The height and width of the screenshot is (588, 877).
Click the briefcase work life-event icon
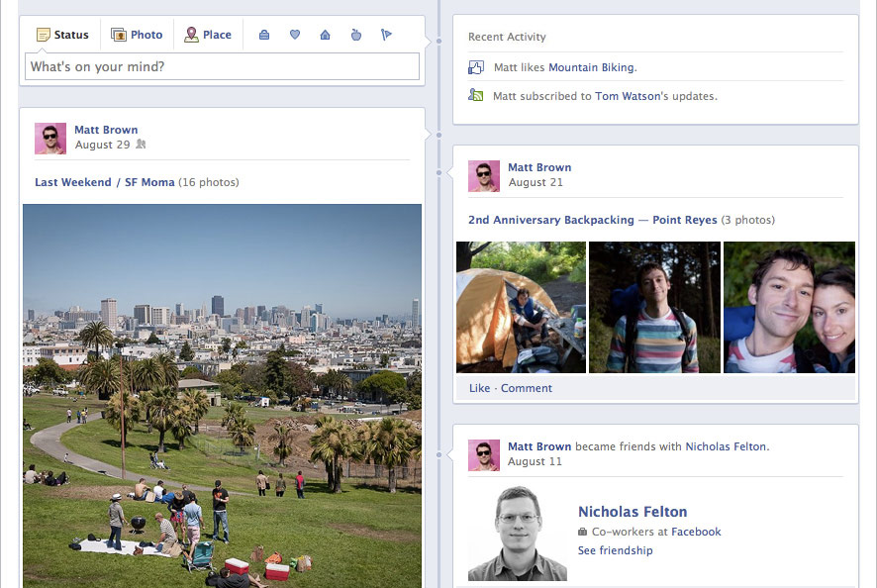tap(263, 35)
